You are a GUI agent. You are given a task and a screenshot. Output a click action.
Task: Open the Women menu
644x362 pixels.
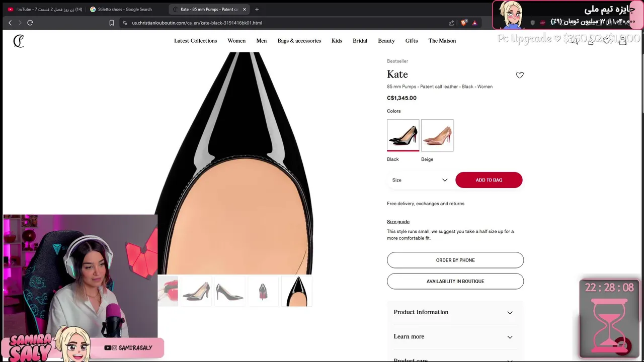[x=236, y=41]
